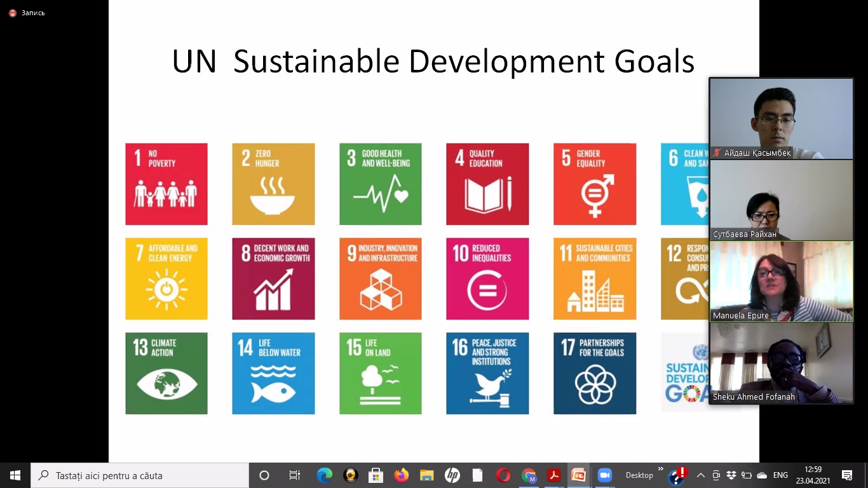Screen dimensions: 868x488
Task: Expand the Desktop toolbar chevron
Action: pyautogui.click(x=660, y=470)
